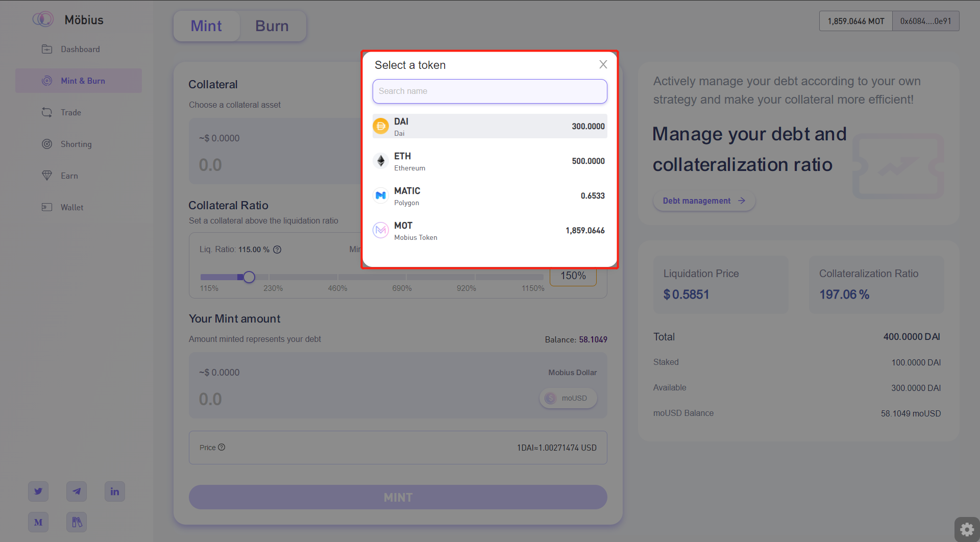Viewport: 980px width, 542px height.
Task: Click the Earn diamond icon
Action: 47,176
